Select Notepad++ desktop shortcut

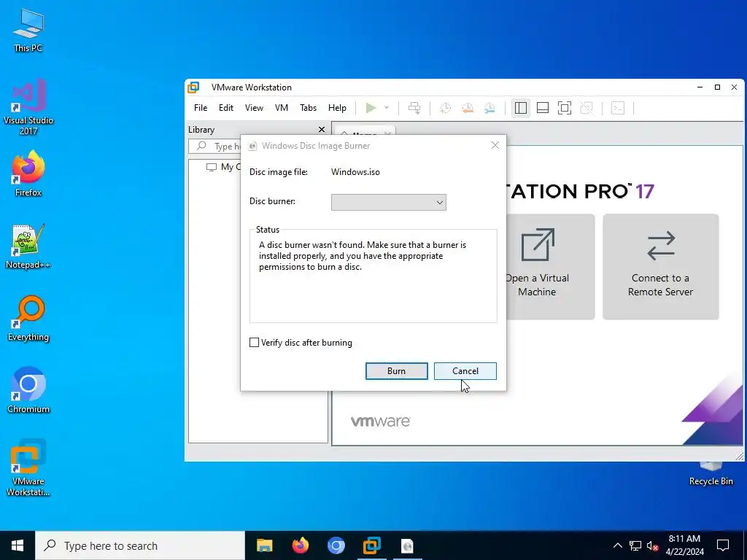pyautogui.click(x=28, y=246)
